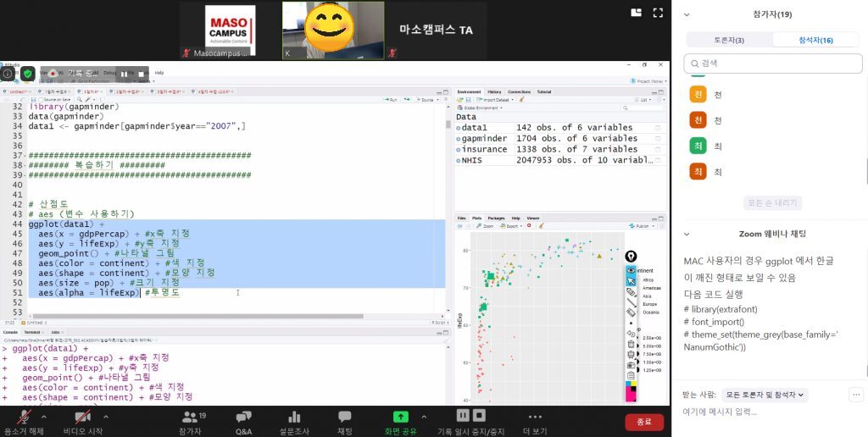Click the 화면 공유 share screen icon

[x=401, y=418]
